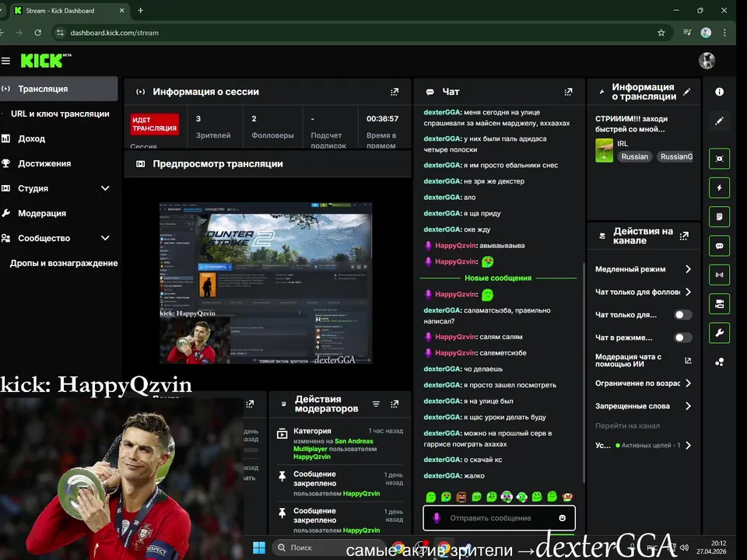Pop out the Session Information panel
Image resolution: width=747 pixels, height=560 pixels.
[x=395, y=92]
